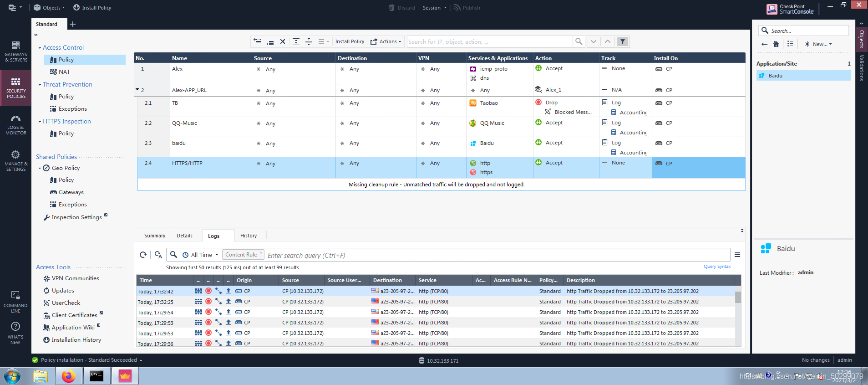Open Security Policies view
This screenshot has width=868, height=385.
point(15,88)
